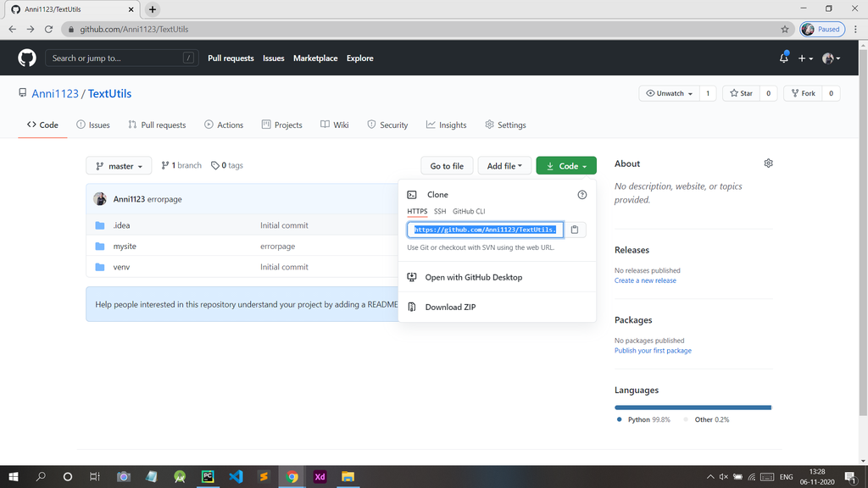The height and width of the screenshot is (488, 868).
Task: Open the errorpage commit message for mysite
Action: (277, 247)
